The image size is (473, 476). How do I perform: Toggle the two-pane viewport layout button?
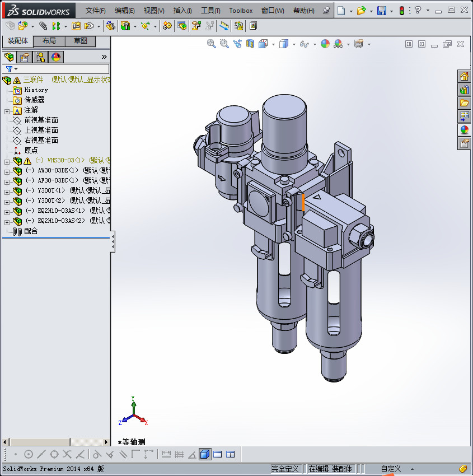(x=218, y=454)
